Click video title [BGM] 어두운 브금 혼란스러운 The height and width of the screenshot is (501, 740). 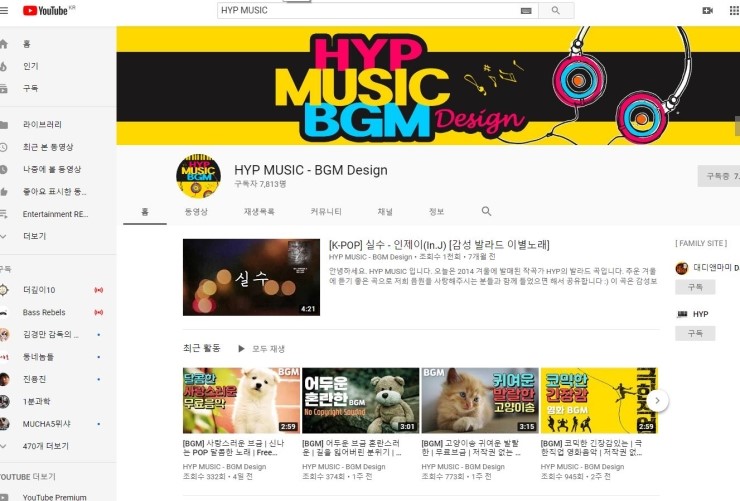click(x=352, y=448)
